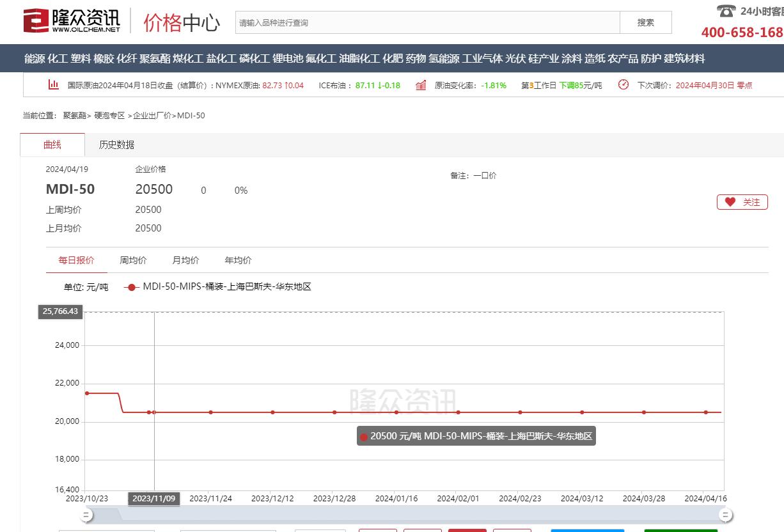This screenshot has height=532, width=784.
Task: Open the 聚氨酯 breadcrumb link
Action: point(73,116)
